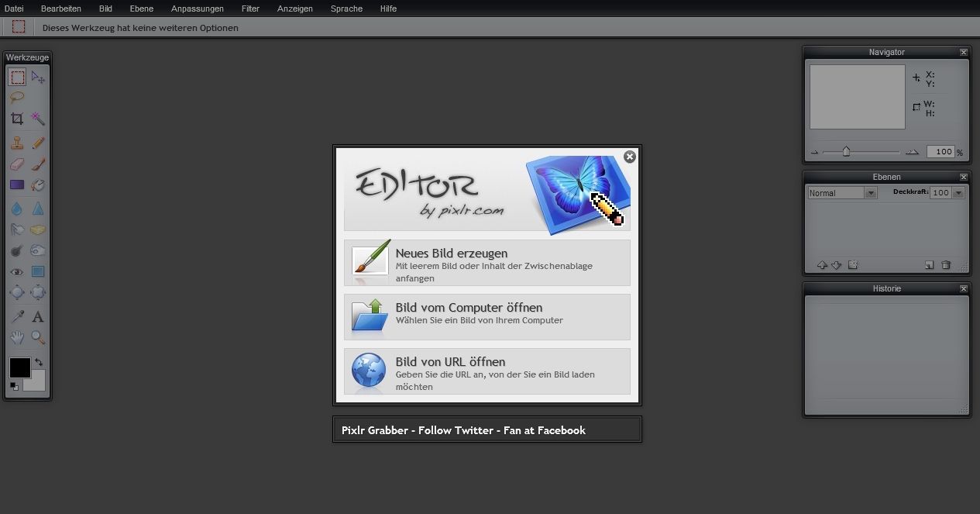Click the Navigator zoom percentage field

940,152
